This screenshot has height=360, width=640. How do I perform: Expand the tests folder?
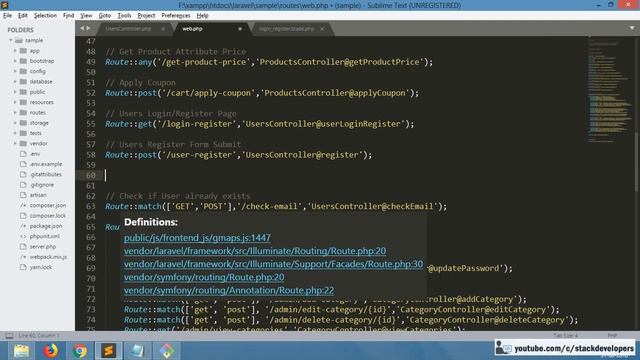15,133
